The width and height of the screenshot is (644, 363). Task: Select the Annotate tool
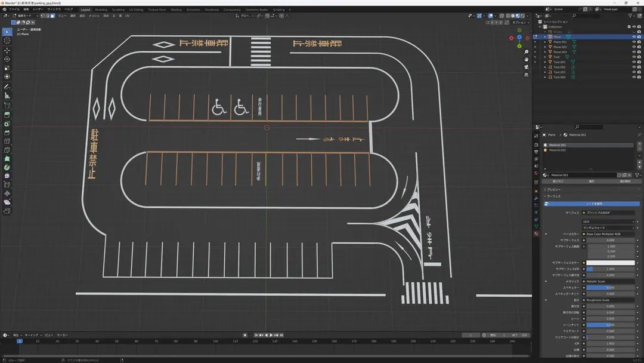(7, 87)
